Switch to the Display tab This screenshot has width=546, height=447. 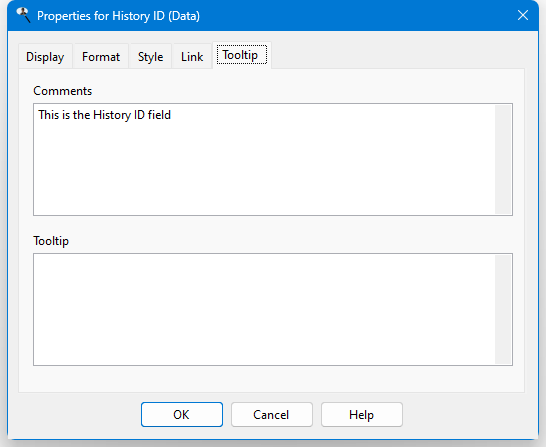coord(45,56)
